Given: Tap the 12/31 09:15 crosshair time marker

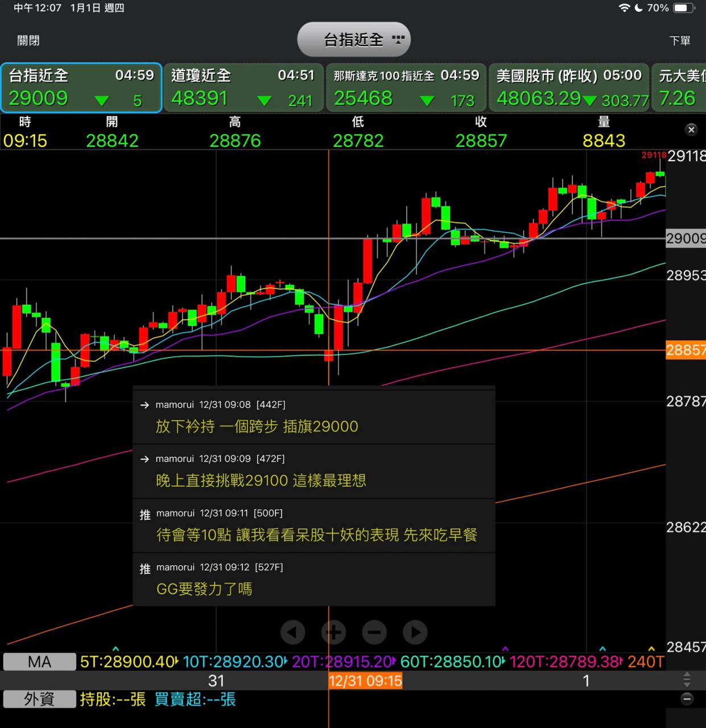Looking at the screenshot, I should point(365,681).
